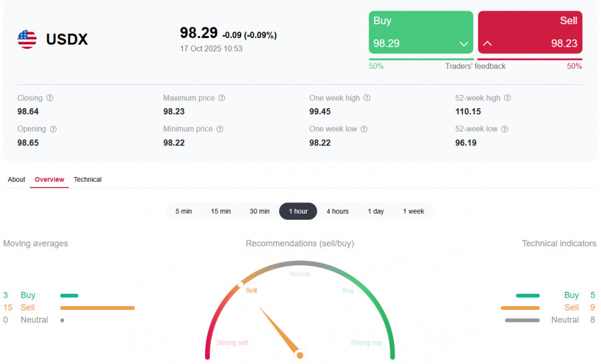Click the Strong sell gauge label
The image size is (601, 364).
(x=232, y=343)
